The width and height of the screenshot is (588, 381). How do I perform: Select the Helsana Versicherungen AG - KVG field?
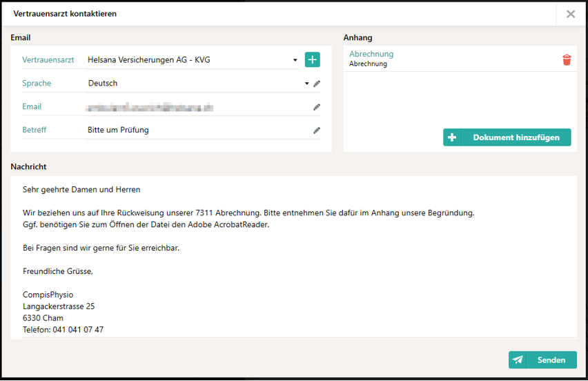click(x=186, y=60)
